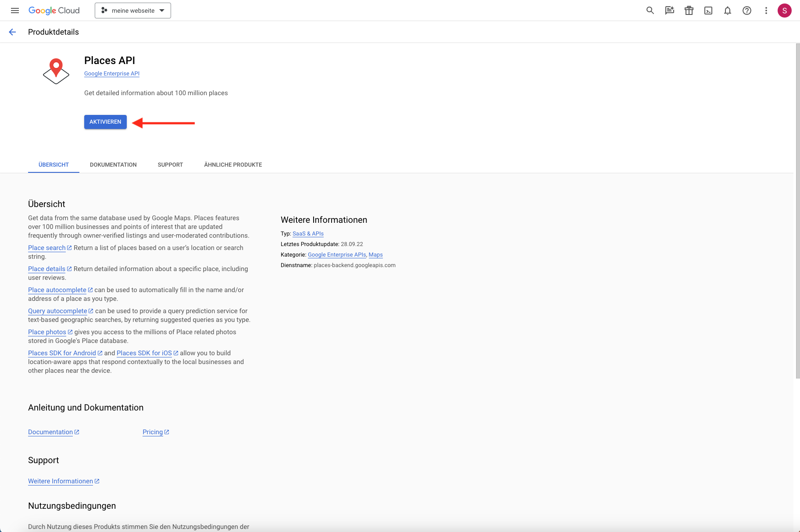Switch to Ähnliche Produkte tab
Screen dimensions: 800x532
coord(233,165)
